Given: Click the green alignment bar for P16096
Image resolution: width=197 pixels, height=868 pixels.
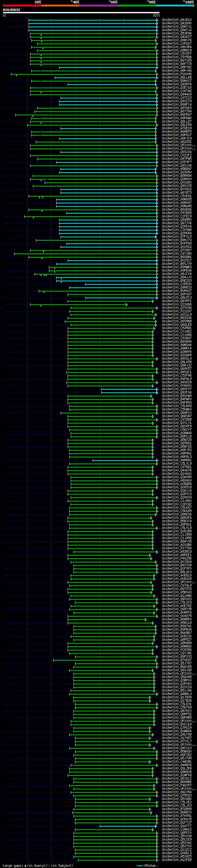Looking at the screenshot, I should [x=84, y=74].
